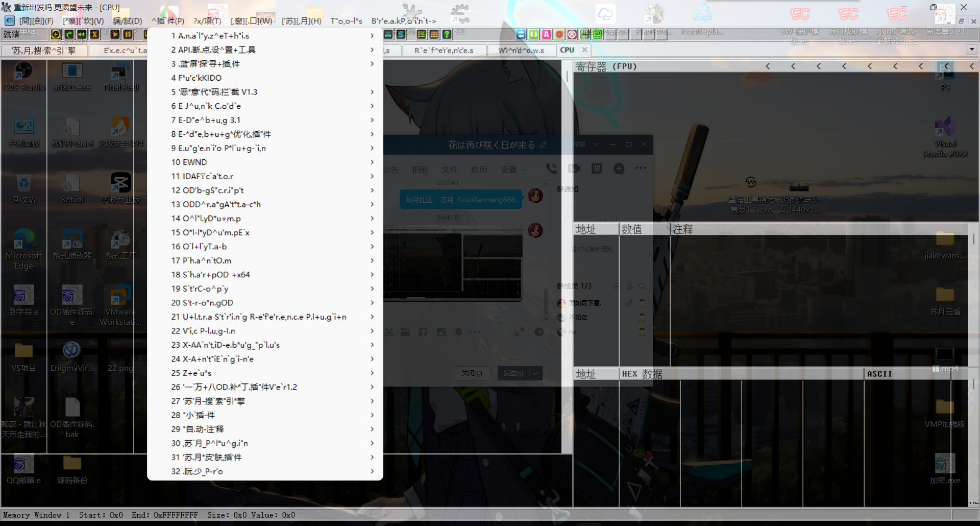Click the red circle record toolbar icon
This screenshot has width=980, height=526.
(x=559, y=34)
